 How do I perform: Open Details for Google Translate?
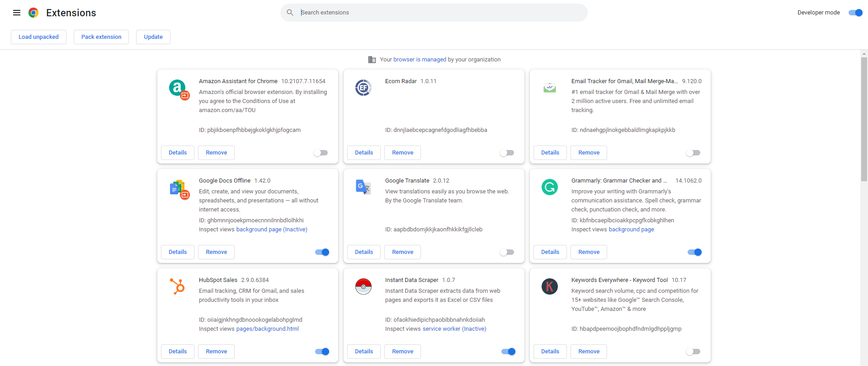[364, 252]
